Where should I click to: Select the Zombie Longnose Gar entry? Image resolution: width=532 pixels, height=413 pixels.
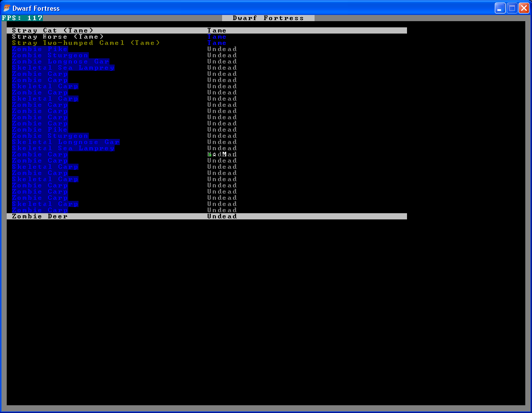coord(60,61)
